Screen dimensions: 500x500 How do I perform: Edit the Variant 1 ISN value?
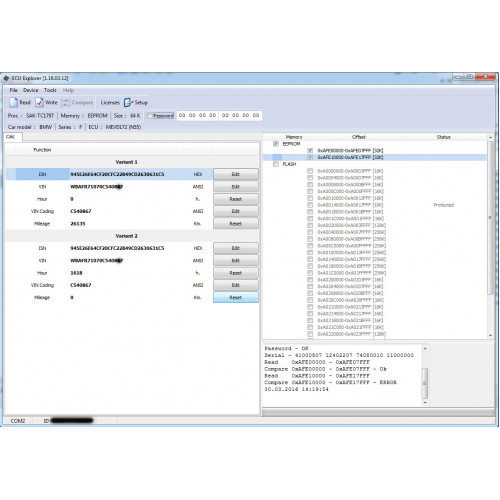(x=236, y=174)
